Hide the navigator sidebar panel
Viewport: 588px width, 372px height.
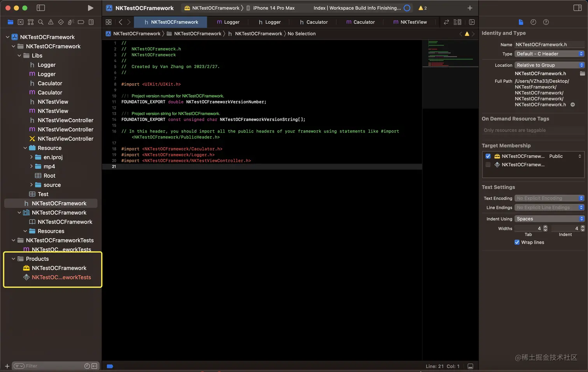41,8
